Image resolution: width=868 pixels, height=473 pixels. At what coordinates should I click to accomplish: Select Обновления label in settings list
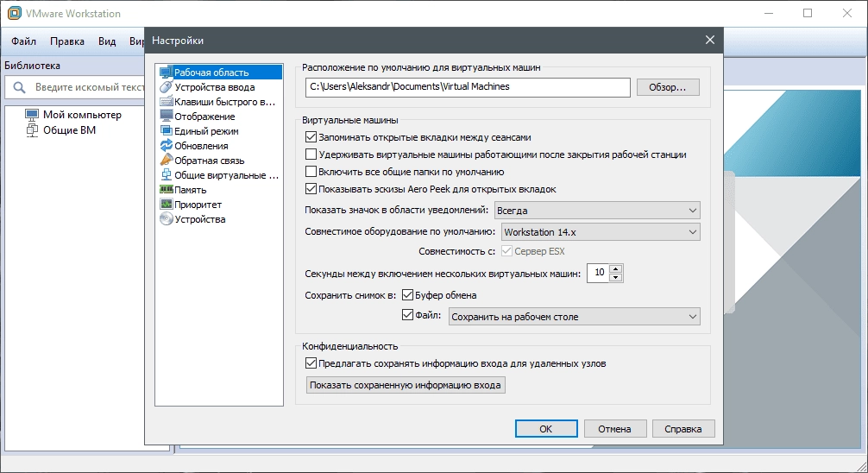point(202,146)
